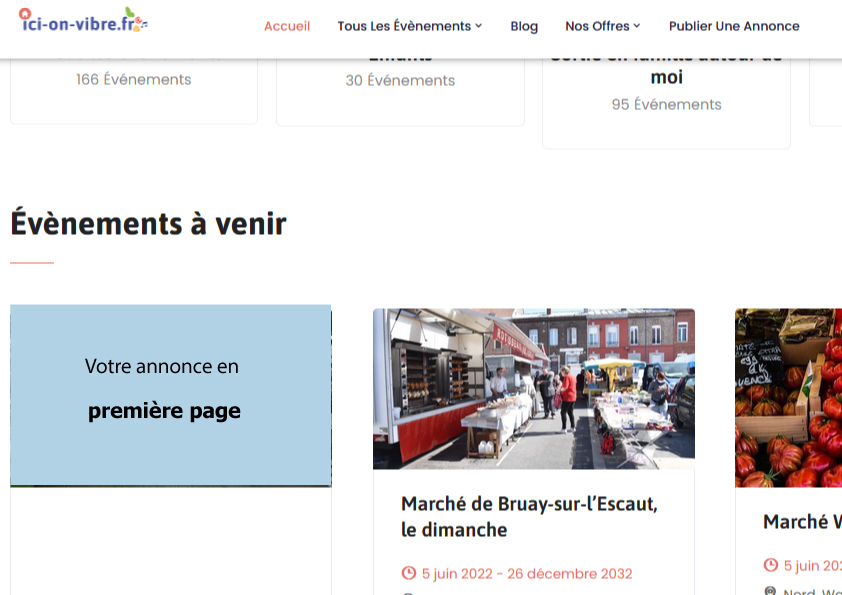Open Marché de Bruay-sur-l'Escaut, le dimanche title

pyautogui.click(x=529, y=516)
